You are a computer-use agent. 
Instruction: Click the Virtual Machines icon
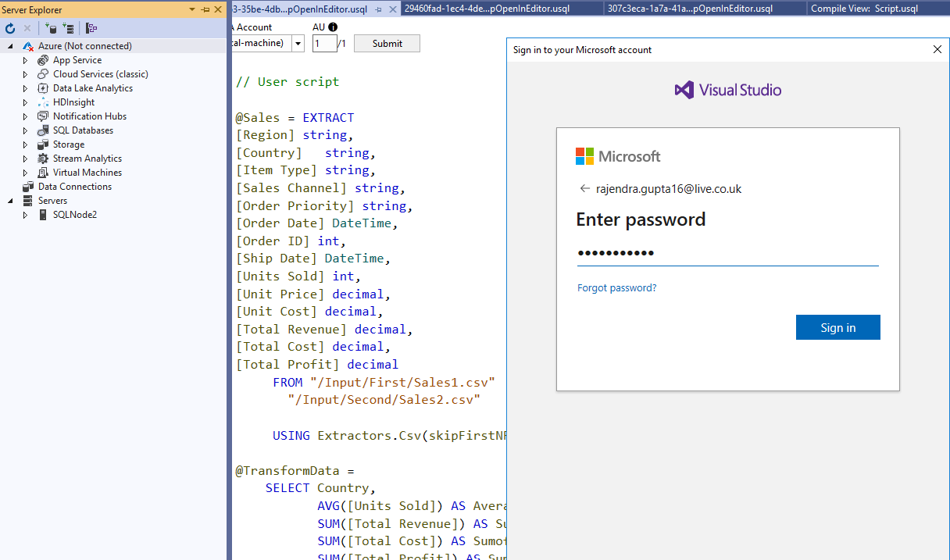[x=43, y=173]
